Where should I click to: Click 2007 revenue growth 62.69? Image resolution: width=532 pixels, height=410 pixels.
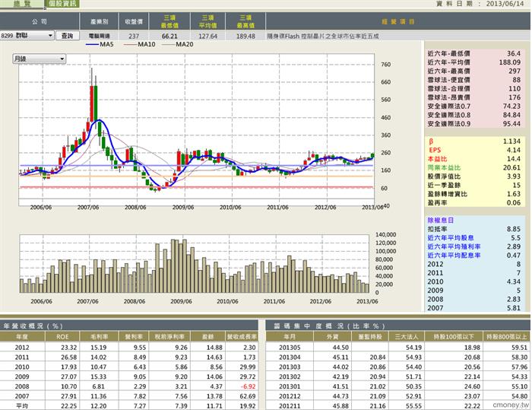[247, 396]
